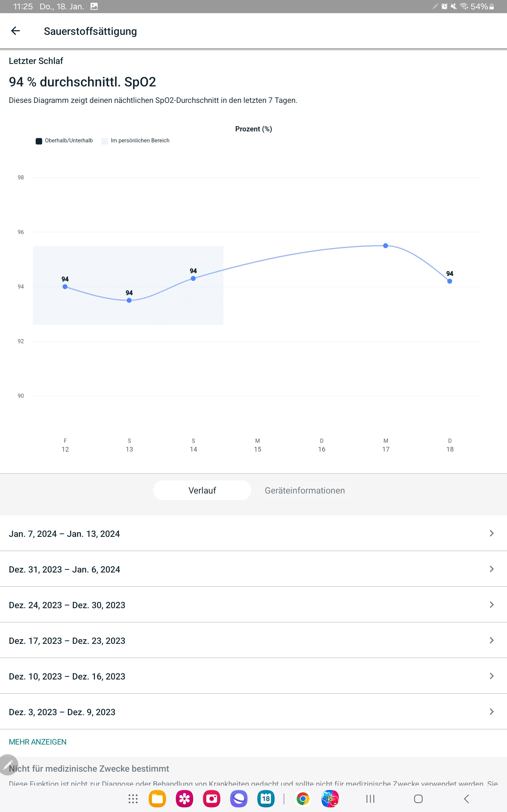Switch to the Geräteinformationen tab
This screenshot has height=812, width=507.
305,490
